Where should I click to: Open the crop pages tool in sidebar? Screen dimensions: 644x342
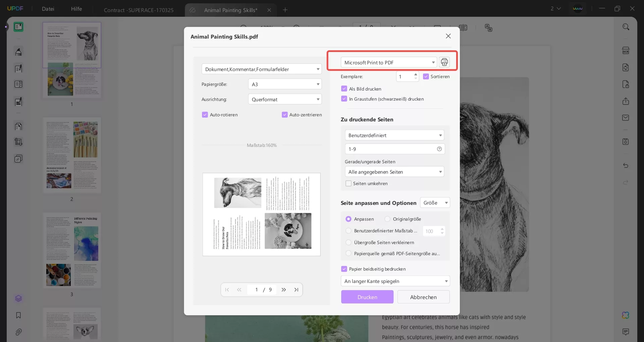click(x=18, y=142)
